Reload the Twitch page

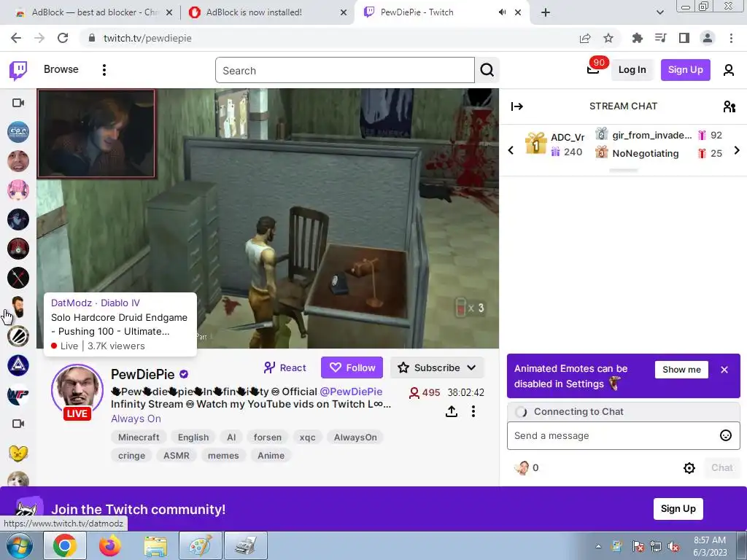click(63, 38)
